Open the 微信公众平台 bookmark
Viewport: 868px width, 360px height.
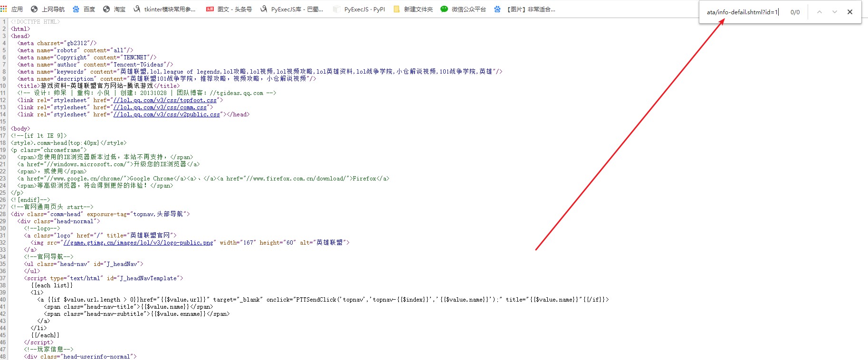(463, 9)
